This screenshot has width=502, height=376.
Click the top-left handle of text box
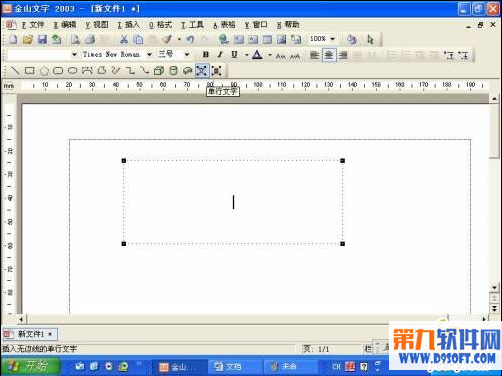pyautogui.click(x=124, y=161)
